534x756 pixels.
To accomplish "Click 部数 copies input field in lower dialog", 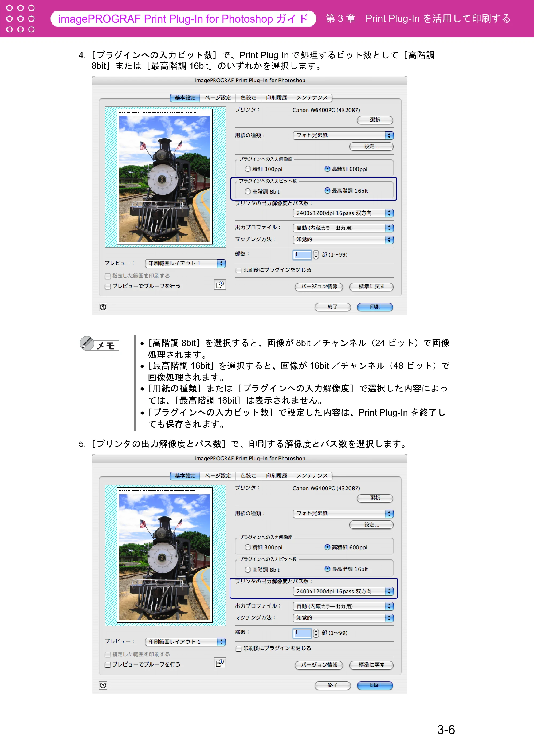I will [x=302, y=633].
